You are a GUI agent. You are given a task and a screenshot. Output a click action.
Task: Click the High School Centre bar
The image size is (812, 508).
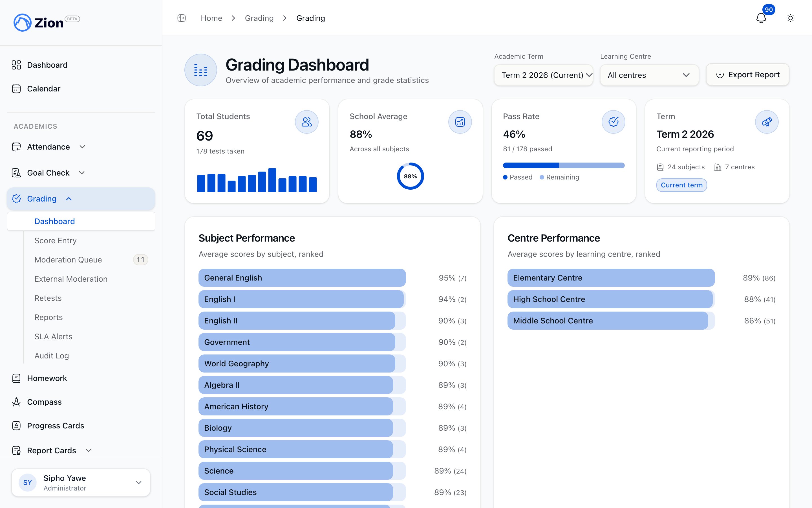611,299
